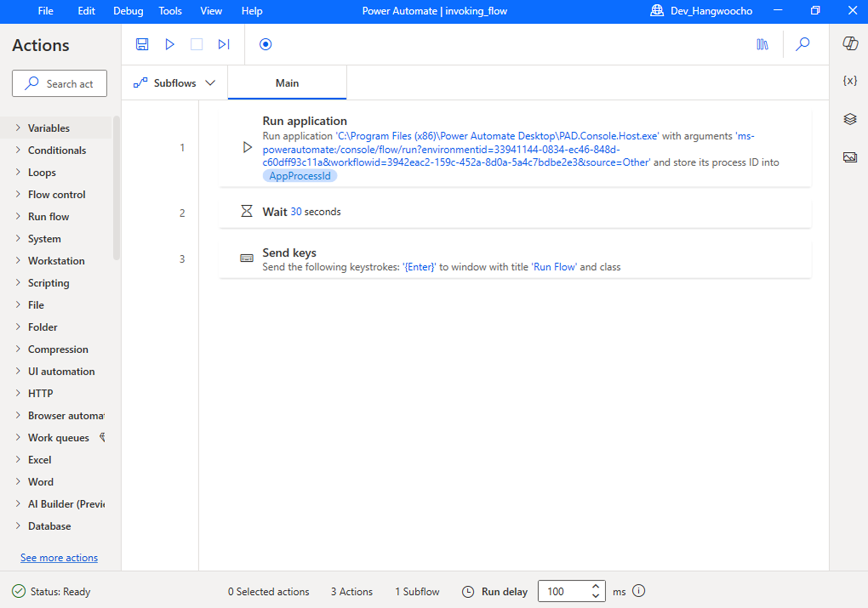Viewport: 868px width, 608px height.
Task: Expand the Run flow action group
Action: click(x=18, y=216)
